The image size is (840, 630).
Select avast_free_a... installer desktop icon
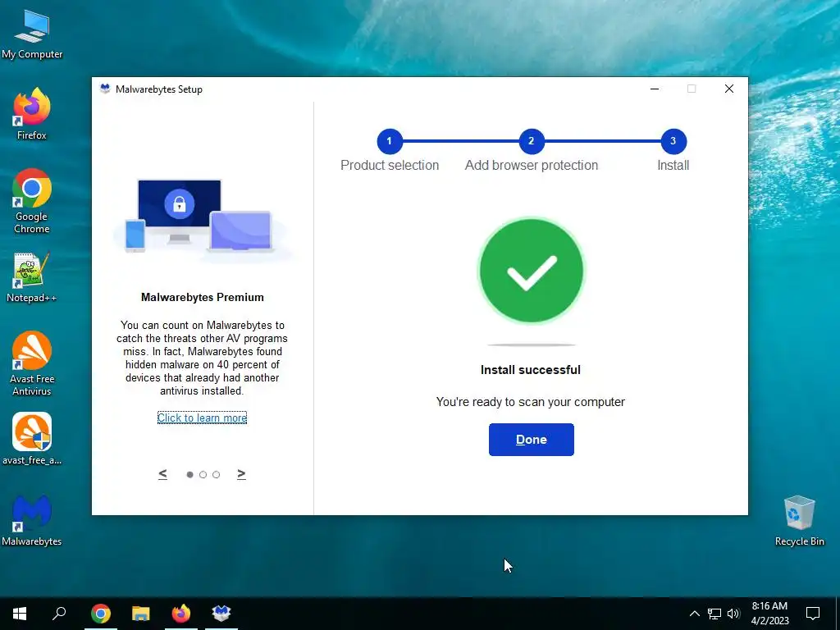click(32, 440)
